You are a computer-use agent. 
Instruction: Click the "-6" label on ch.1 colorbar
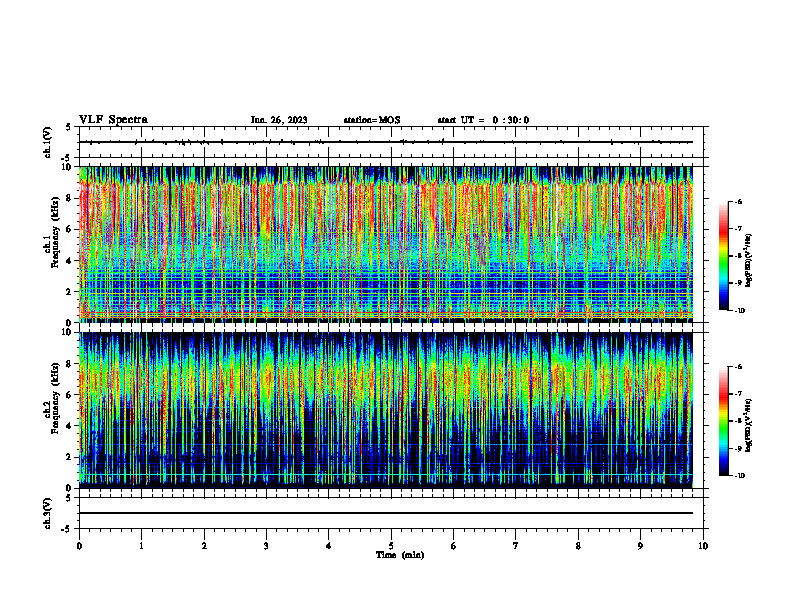click(x=738, y=201)
